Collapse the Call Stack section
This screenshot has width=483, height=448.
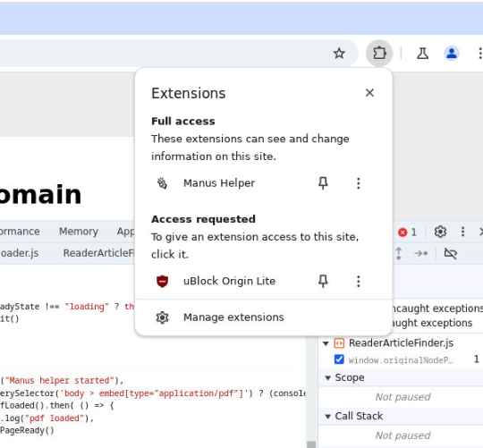point(327,417)
